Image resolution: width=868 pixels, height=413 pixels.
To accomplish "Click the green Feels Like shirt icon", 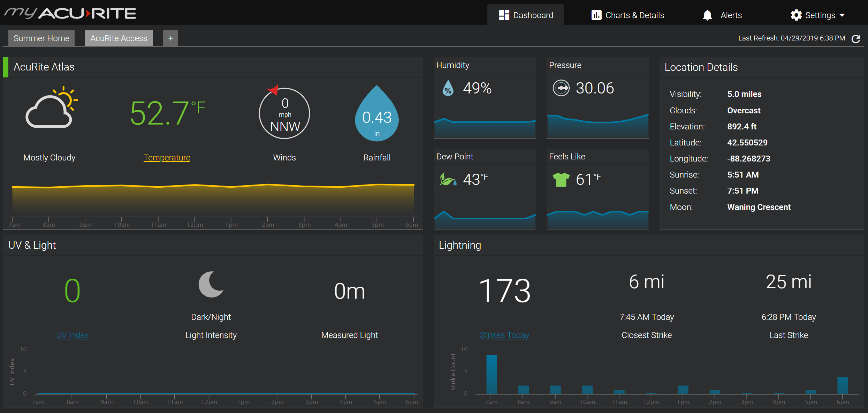I will tap(561, 180).
